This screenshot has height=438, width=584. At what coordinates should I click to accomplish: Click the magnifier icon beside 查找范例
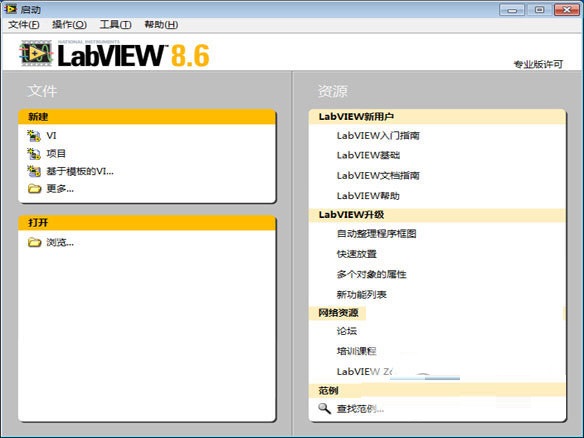324,409
